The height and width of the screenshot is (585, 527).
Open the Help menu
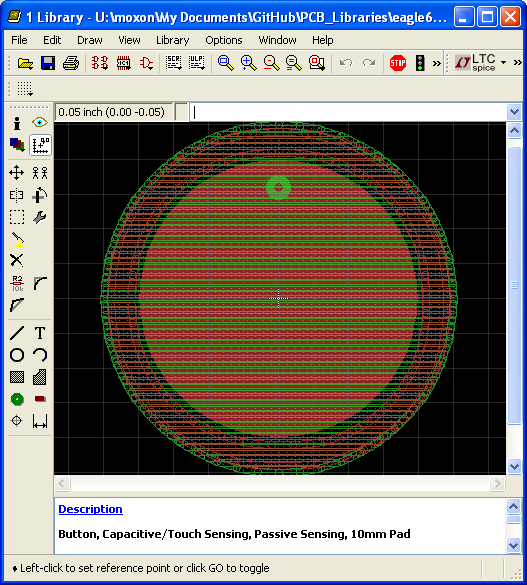click(x=323, y=40)
